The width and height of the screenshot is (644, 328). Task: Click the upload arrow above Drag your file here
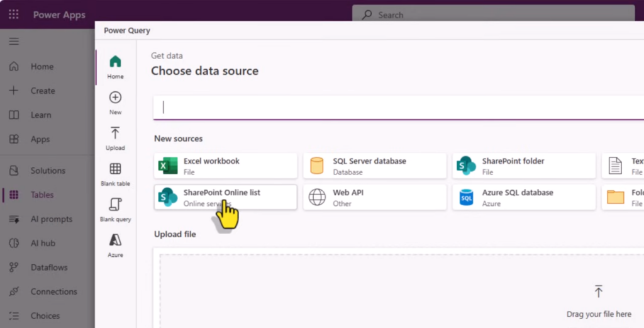(x=599, y=291)
